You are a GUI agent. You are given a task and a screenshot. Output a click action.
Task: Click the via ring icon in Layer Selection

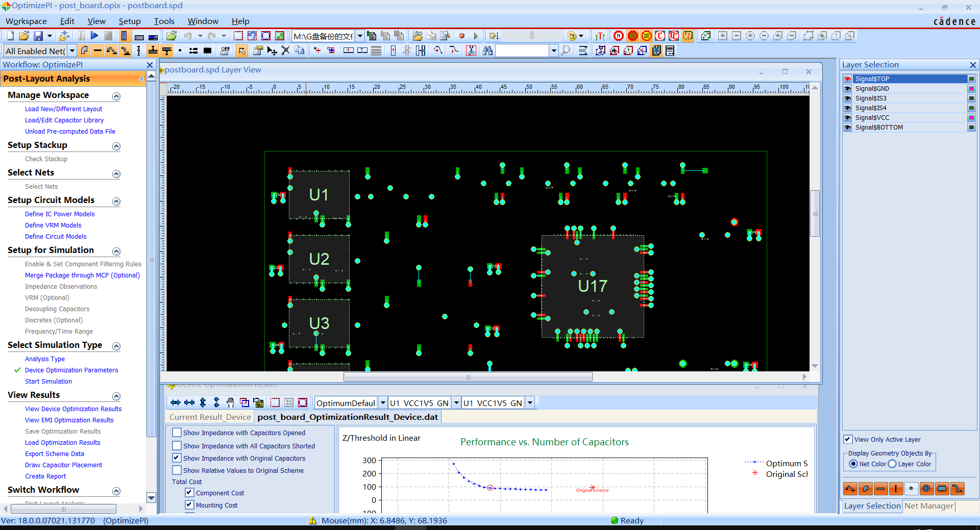coord(926,489)
